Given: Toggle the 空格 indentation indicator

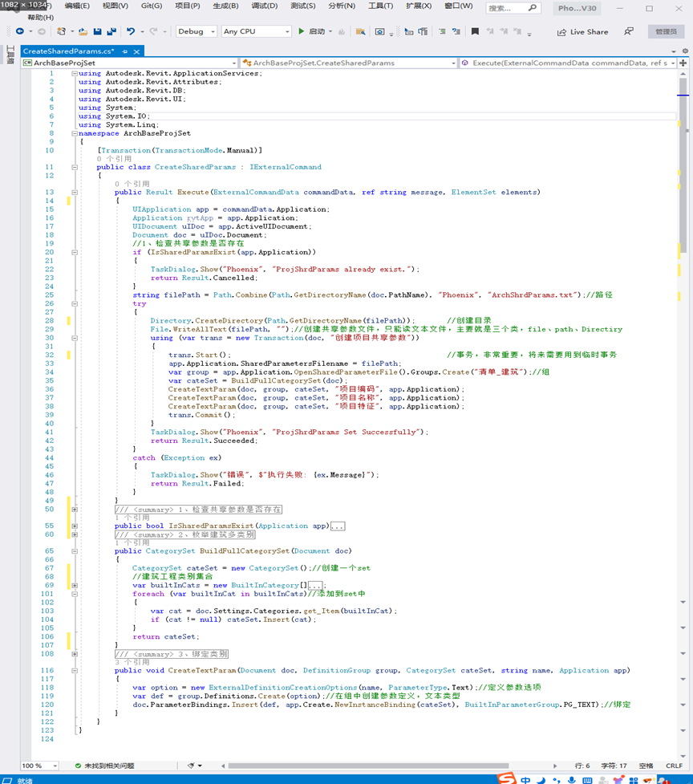Looking at the screenshot, I should pyautogui.click(x=646, y=766).
